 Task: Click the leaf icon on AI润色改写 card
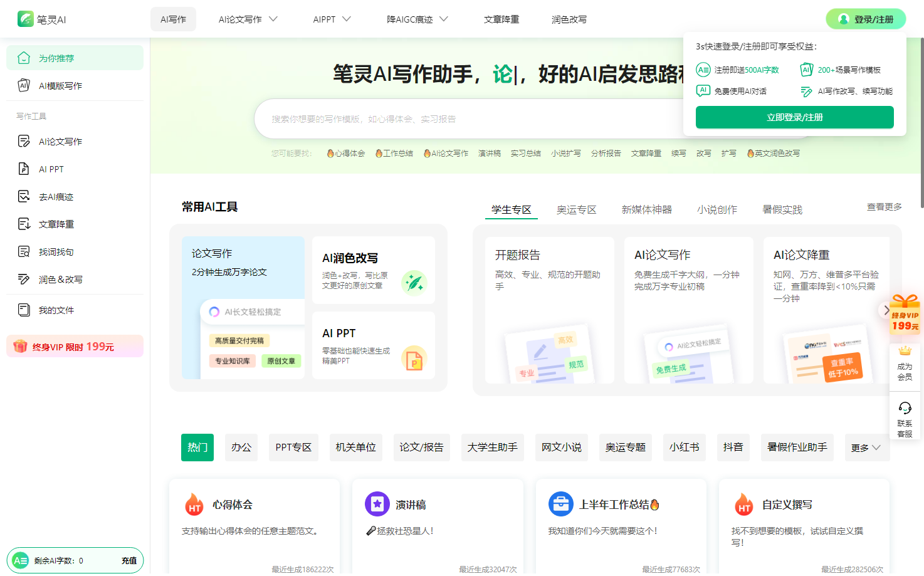[414, 283]
